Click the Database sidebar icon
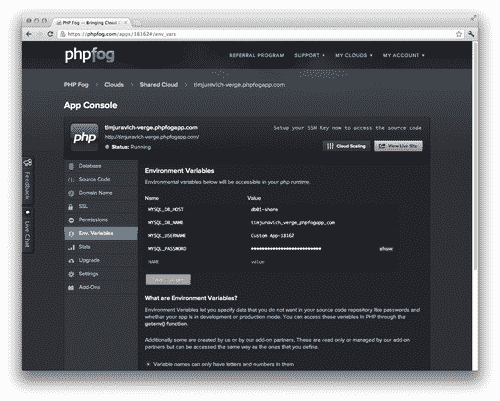Image resolution: width=500 pixels, height=401 pixels. pos(71,166)
